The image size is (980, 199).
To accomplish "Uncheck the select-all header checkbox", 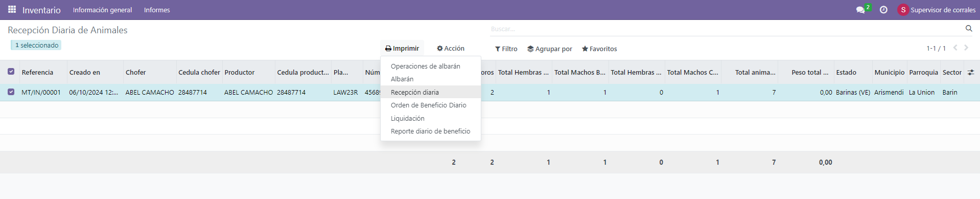I will click(11, 72).
